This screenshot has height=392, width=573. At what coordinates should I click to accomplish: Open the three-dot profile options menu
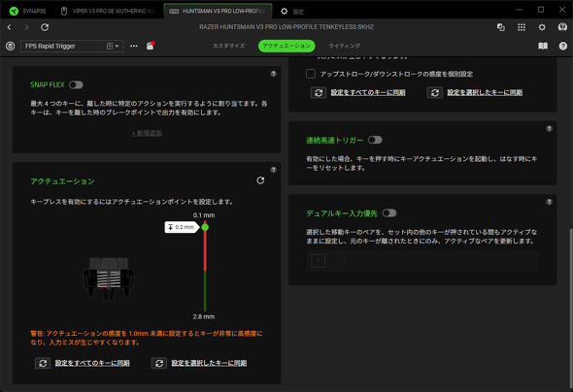[134, 46]
